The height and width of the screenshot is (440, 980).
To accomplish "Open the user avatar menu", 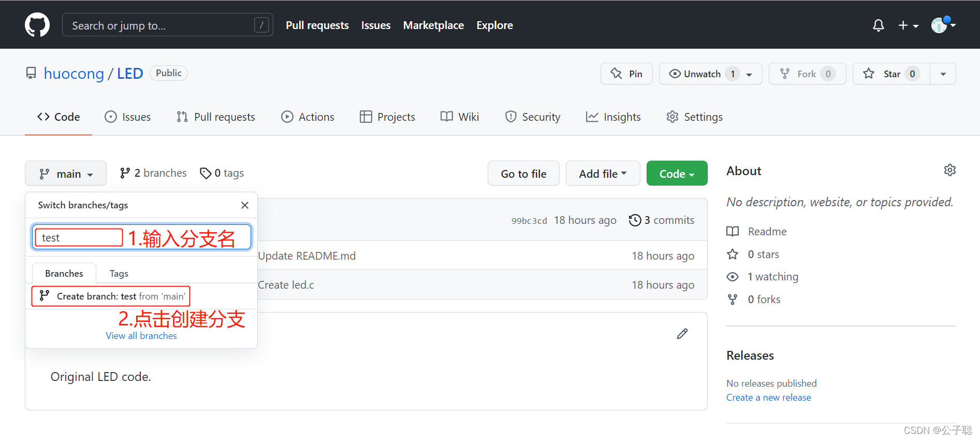I will click(x=943, y=24).
